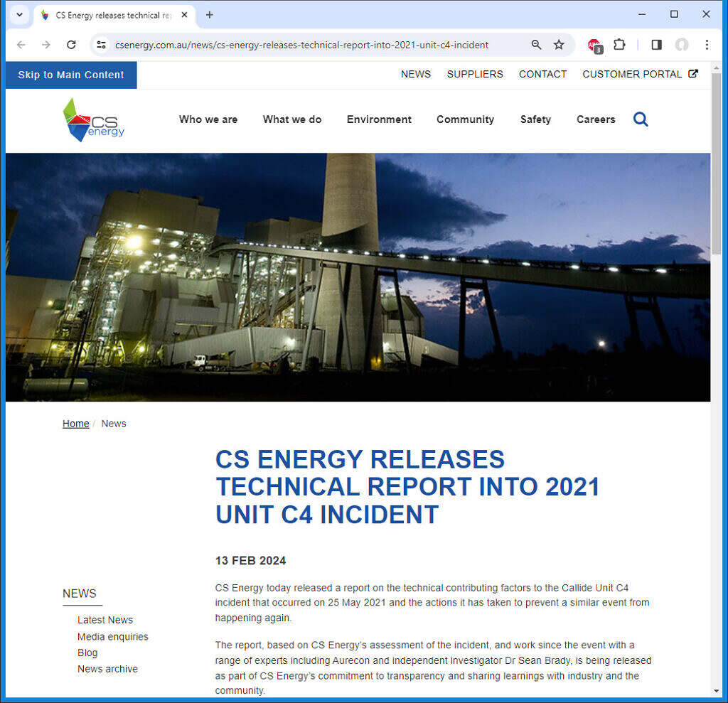Click the Home breadcrumb link
The height and width of the screenshot is (703, 728).
[75, 423]
